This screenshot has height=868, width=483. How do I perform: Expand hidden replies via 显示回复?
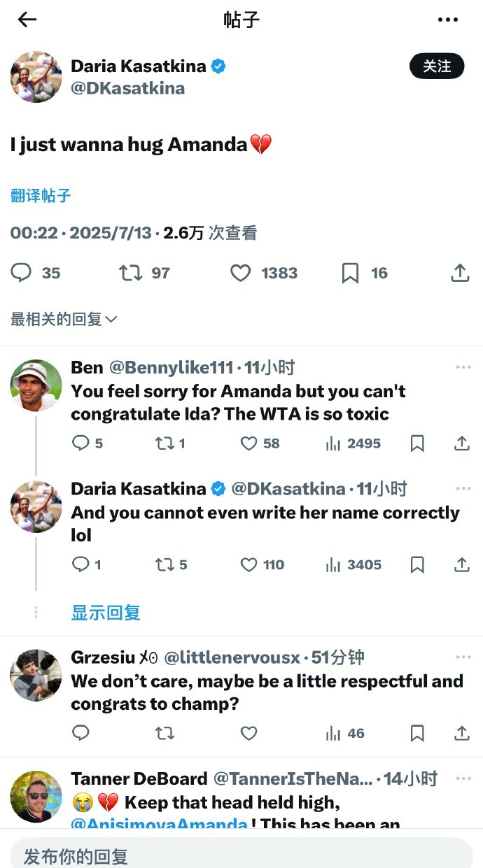(106, 613)
